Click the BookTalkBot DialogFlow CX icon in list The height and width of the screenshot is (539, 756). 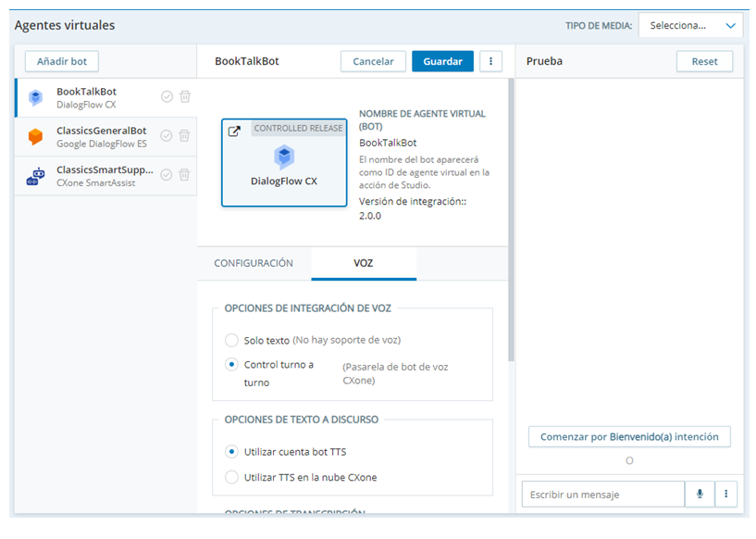pos(35,97)
